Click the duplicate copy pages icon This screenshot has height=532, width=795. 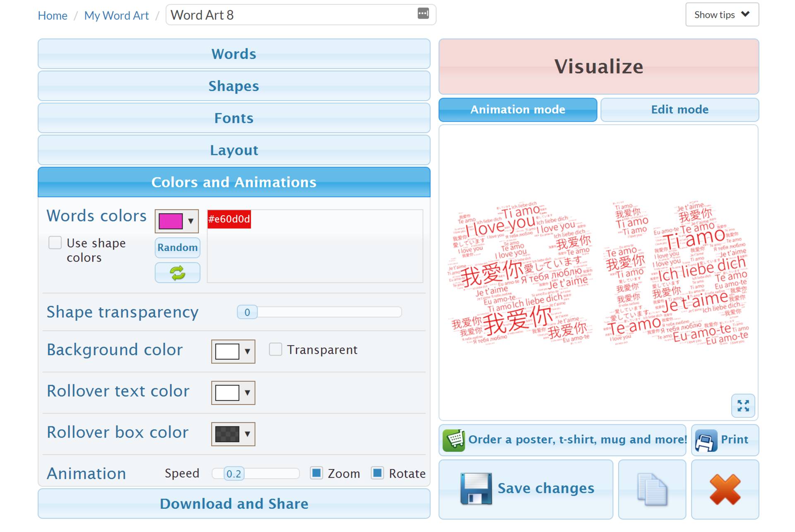(x=652, y=489)
